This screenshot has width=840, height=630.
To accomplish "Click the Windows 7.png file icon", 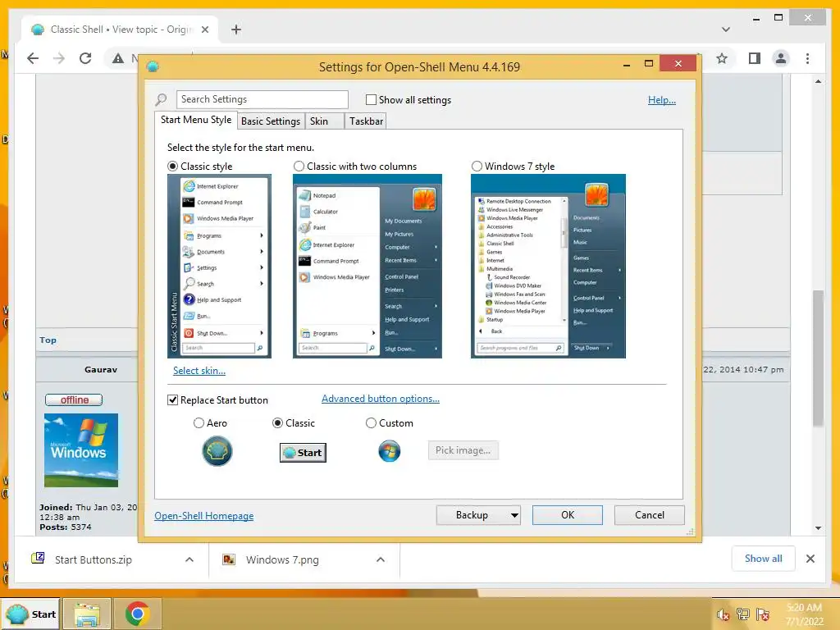I will click(x=229, y=559).
